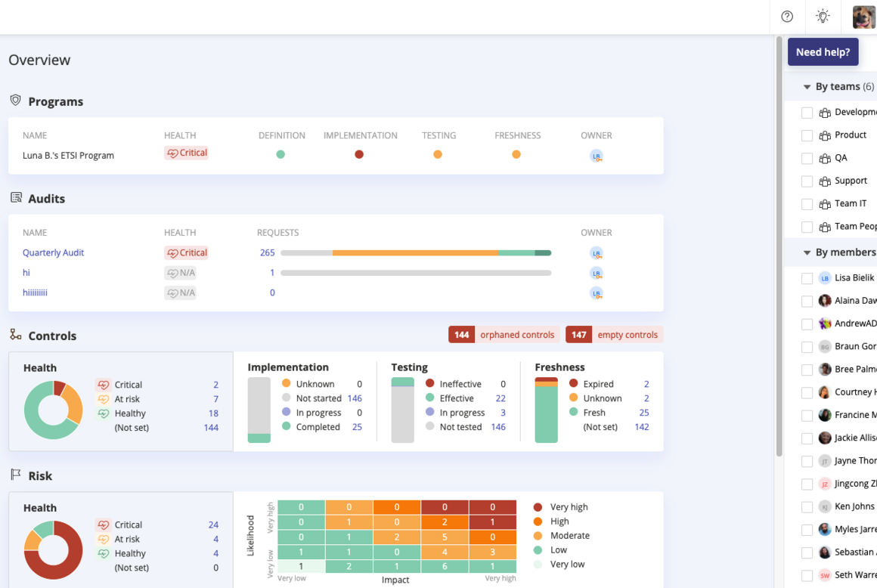The width and height of the screenshot is (877, 588).
Task: Click the Quarterly Audit requests progress bar
Action: pyautogui.click(x=416, y=253)
